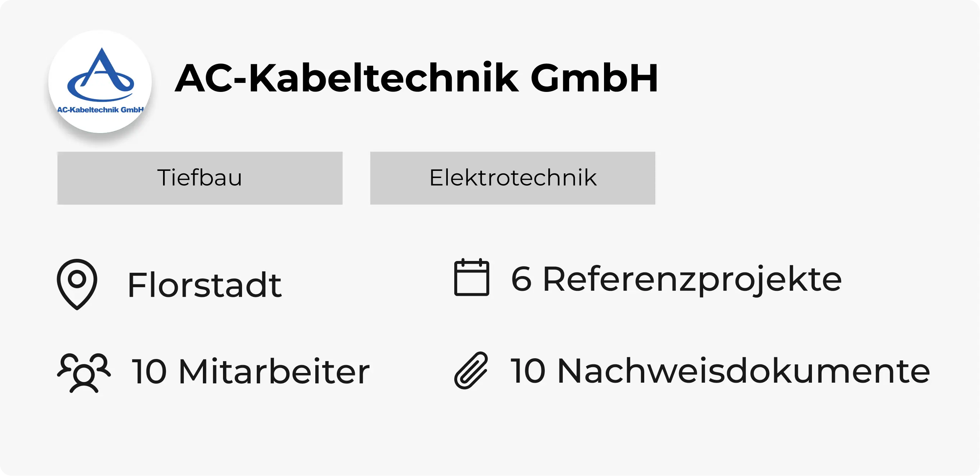Open the AC-Kabeltechnik GmbH profile title

(x=417, y=78)
